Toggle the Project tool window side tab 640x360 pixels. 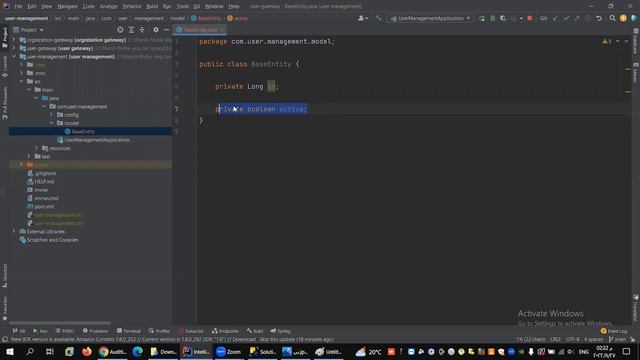point(5,38)
